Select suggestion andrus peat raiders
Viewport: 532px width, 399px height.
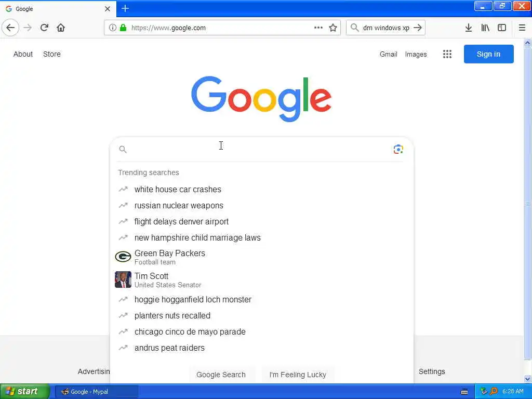pyautogui.click(x=262, y=348)
